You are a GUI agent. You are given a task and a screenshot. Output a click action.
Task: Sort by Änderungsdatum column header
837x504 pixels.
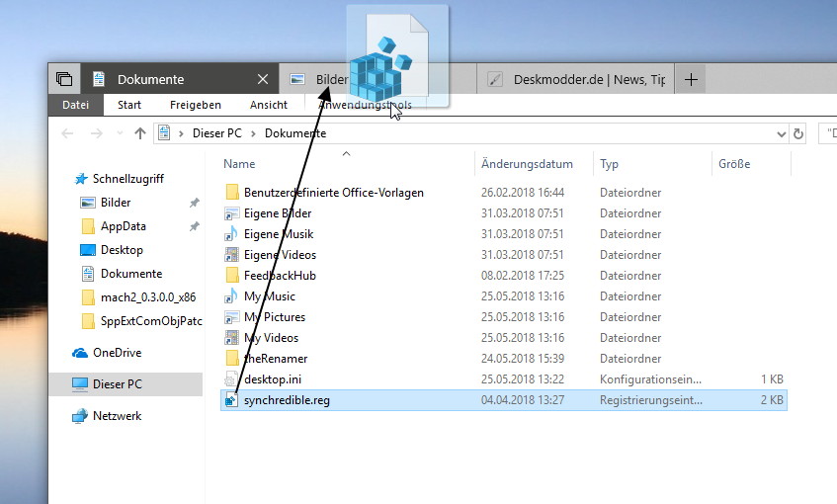tap(527, 164)
